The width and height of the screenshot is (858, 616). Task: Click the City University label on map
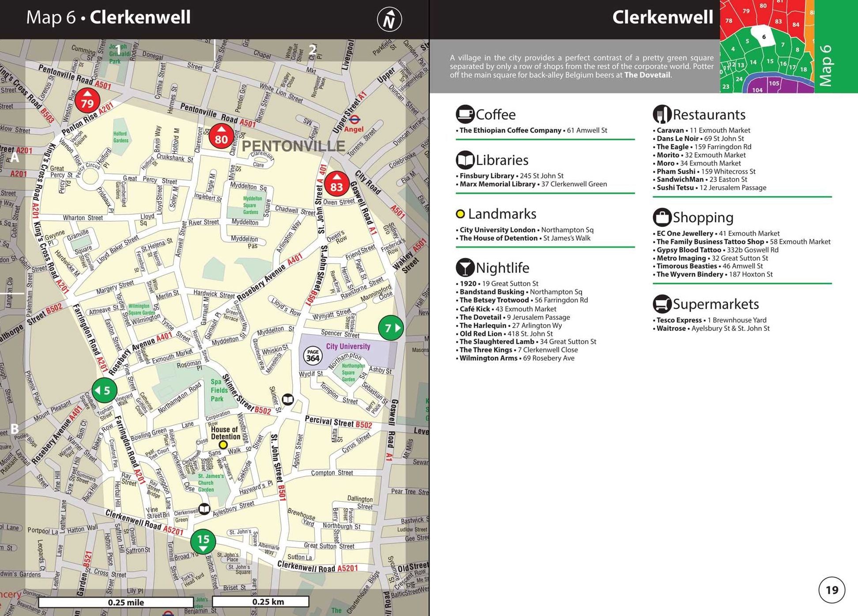tap(348, 346)
